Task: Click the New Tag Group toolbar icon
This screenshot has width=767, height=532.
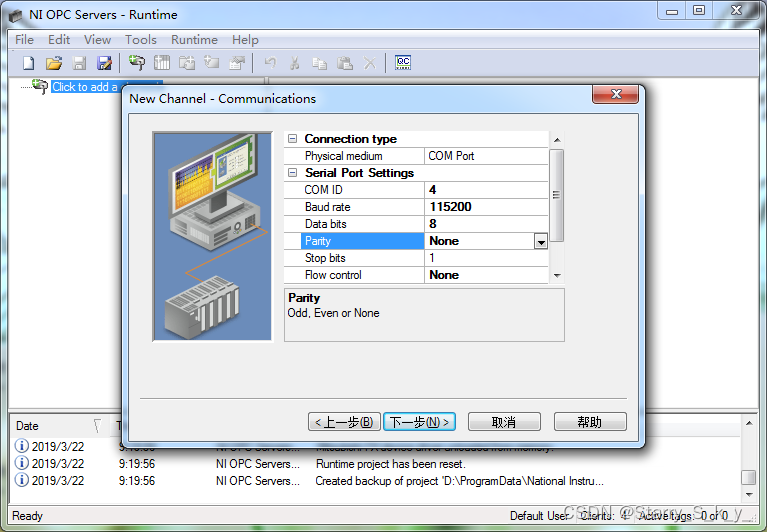Action: coord(187,63)
